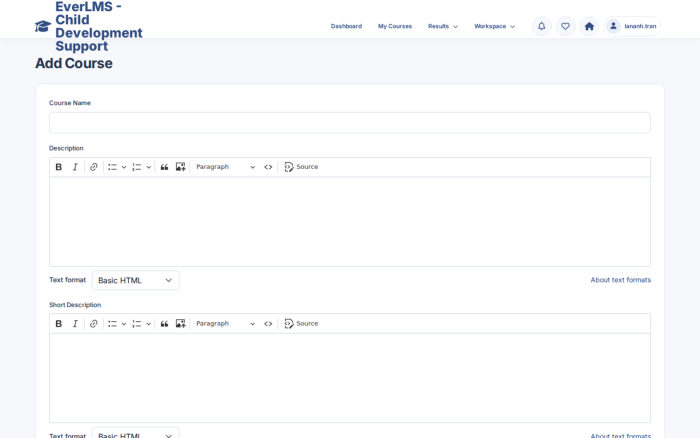Expand bulleted list styles in Short Description editor
Screen dimensions: 700x438
[124, 324]
